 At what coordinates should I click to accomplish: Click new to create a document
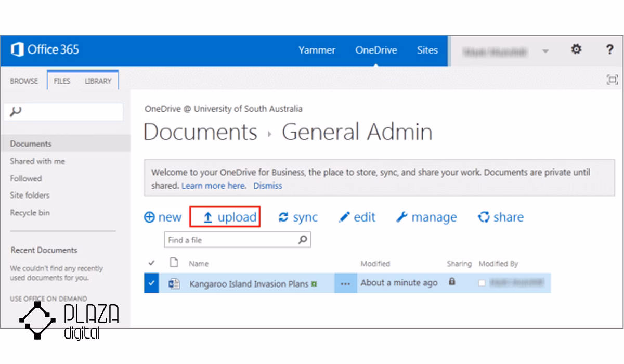pos(163,217)
